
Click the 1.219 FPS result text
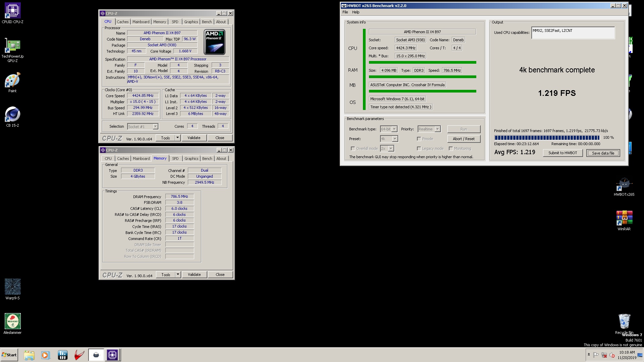click(557, 93)
